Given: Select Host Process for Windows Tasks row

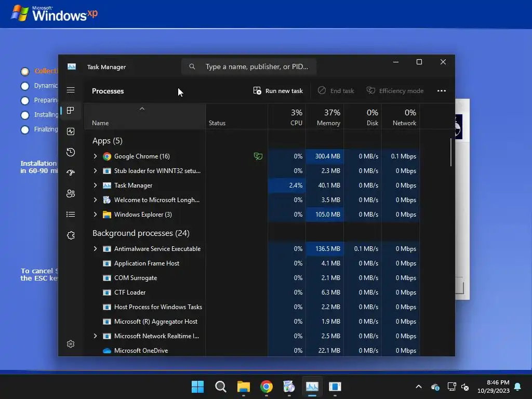Looking at the screenshot, I should click(252, 307).
